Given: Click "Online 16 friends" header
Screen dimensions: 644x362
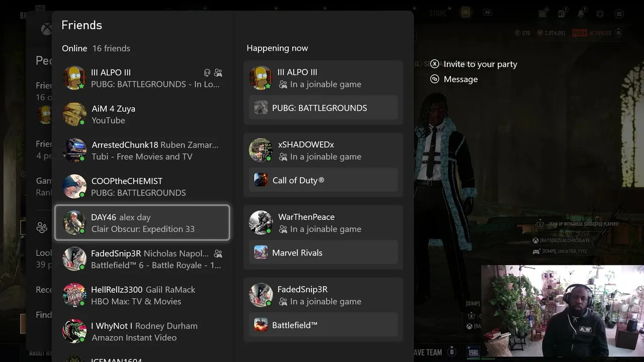Looking at the screenshot, I should pyautogui.click(x=96, y=48).
